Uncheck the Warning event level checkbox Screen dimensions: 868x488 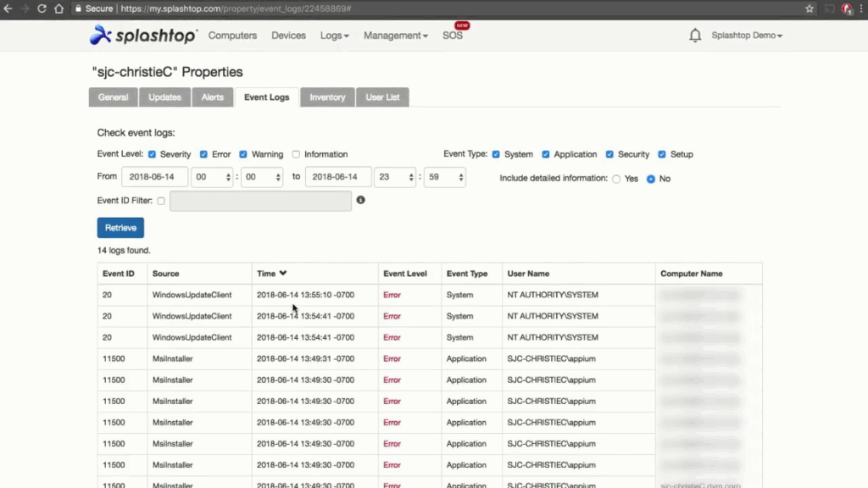243,154
